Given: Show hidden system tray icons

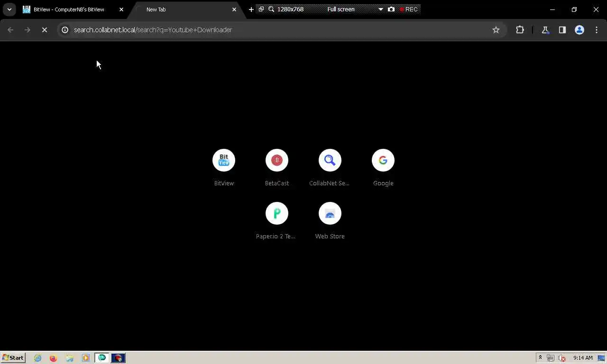Looking at the screenshot, I should click(x=540, y=358).
